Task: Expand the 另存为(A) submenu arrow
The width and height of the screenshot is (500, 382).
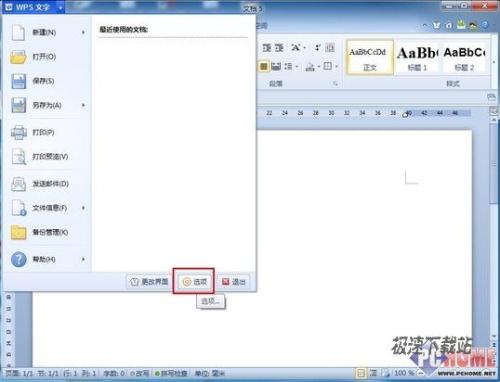Action: pyautogui.click(x=83, y=105)
